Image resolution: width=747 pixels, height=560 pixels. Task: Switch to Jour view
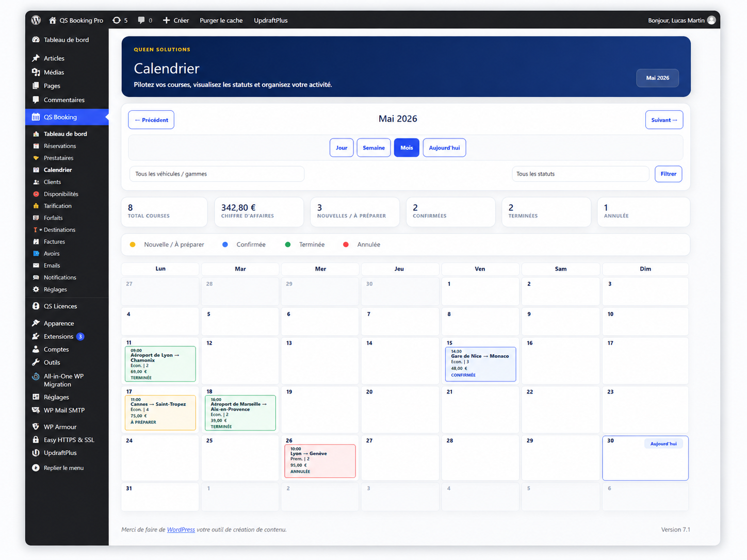pos(342,147)
